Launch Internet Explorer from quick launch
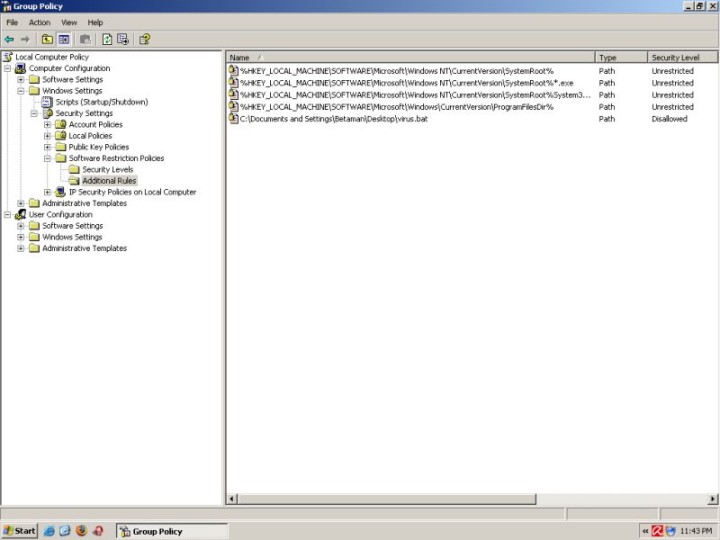 coord(49,531)
